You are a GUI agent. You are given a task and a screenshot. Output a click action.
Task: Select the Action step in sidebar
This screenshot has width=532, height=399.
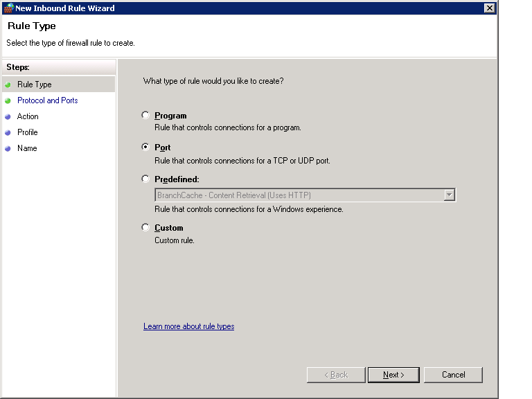(28, 116)
